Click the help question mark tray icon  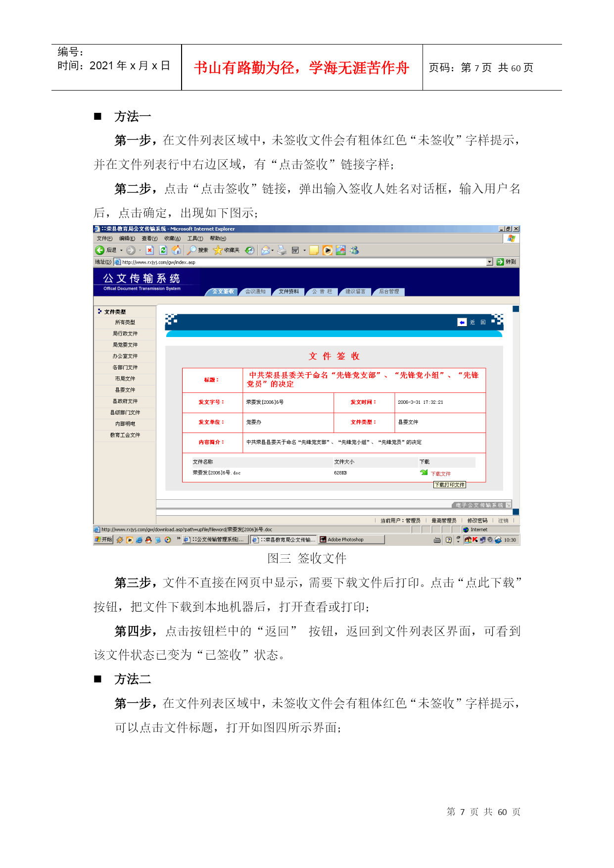(x=449, y=540)
